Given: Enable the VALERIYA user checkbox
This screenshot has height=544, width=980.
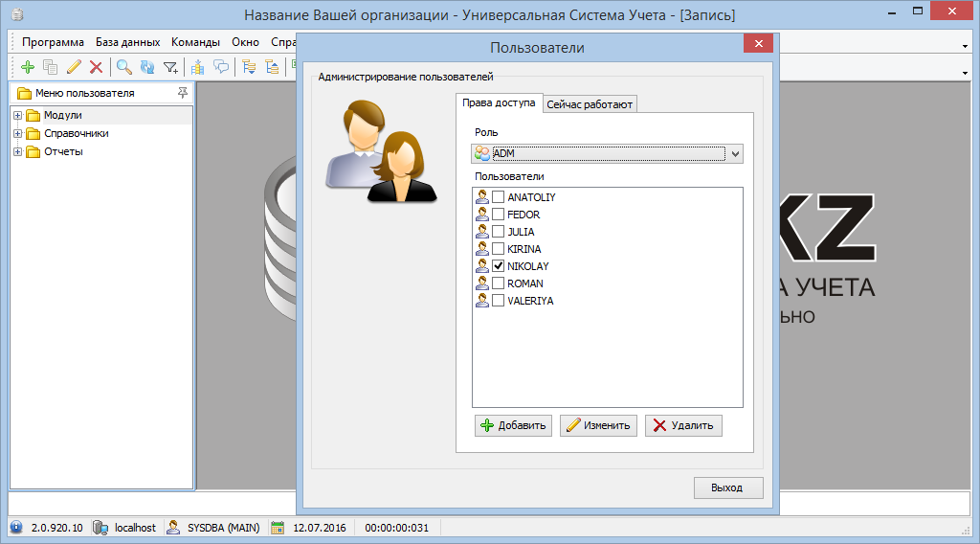Looking at the screenshot, I should pyautogui.click(x=498, y=301).
